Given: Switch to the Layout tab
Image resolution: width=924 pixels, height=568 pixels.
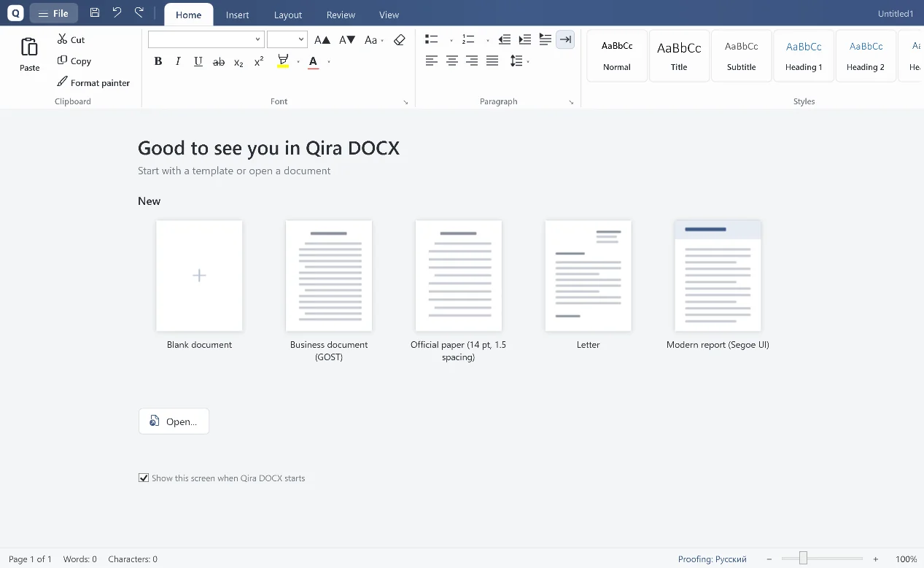Looking at the screenshot, I should [288, 15].
